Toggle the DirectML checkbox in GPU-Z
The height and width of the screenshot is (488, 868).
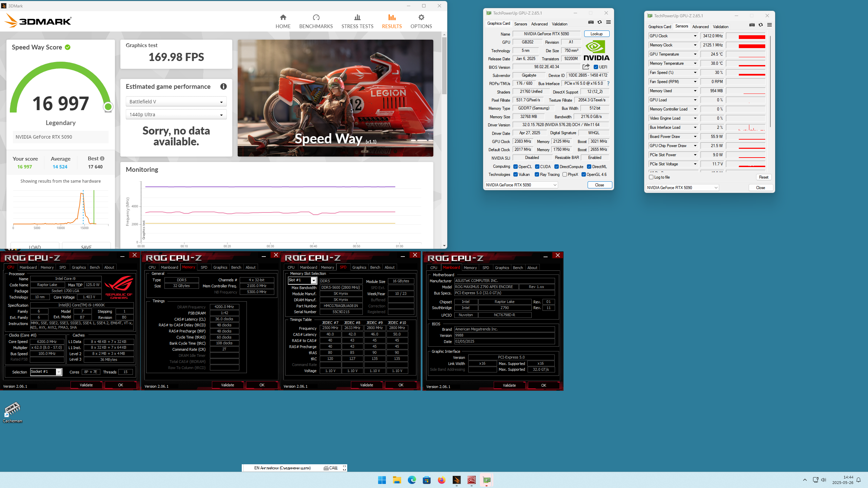pos(589,167)
